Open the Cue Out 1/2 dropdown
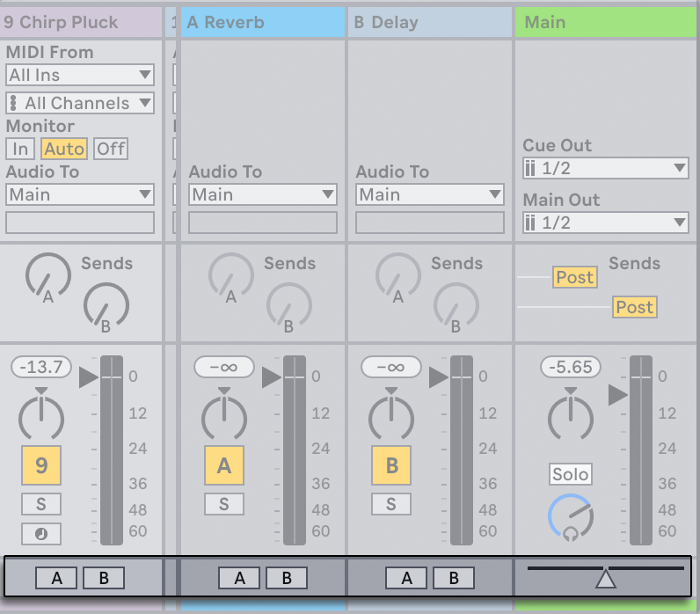Image resolution: width=700 pixels, height=614 pixels. coord(605,168)
